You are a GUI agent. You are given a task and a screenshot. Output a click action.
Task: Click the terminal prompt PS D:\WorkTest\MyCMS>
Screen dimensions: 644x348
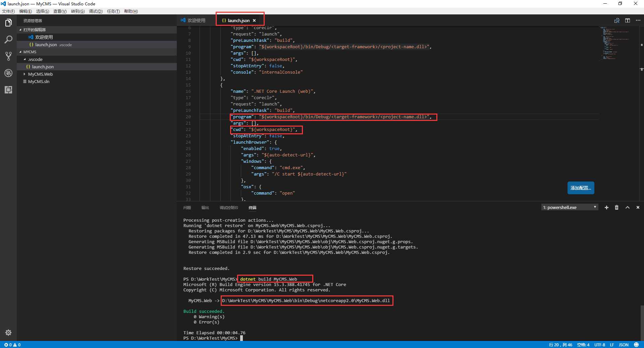click(x=210, y=338)
